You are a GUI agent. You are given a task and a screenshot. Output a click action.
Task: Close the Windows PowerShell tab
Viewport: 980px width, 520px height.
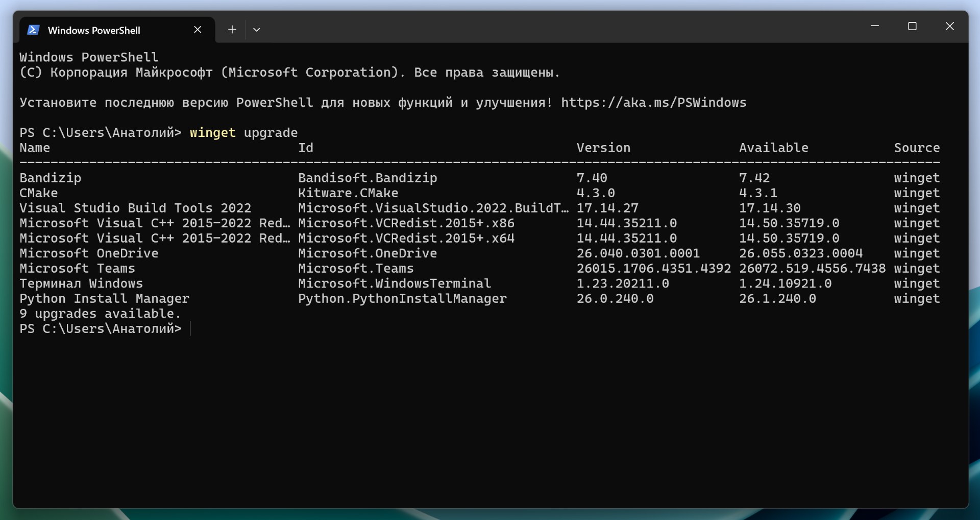(198, 30)
